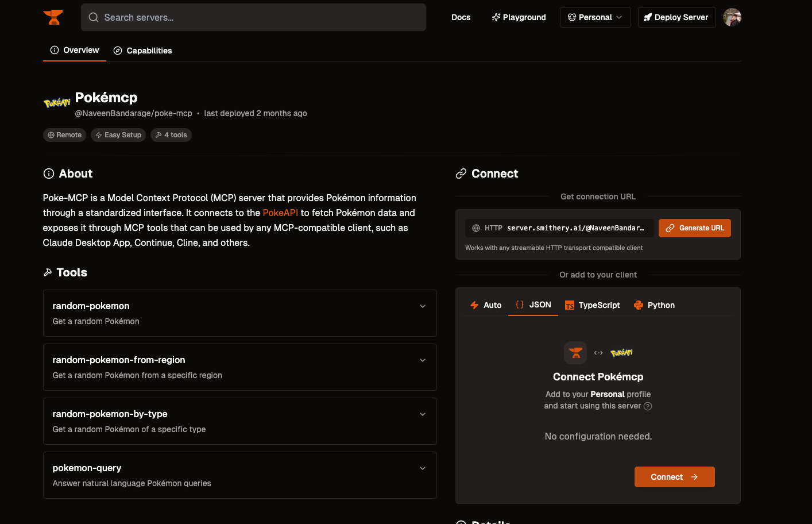The image size is (812, 524).
Task: Click the help question mark icon
Action: pos(648,406)
